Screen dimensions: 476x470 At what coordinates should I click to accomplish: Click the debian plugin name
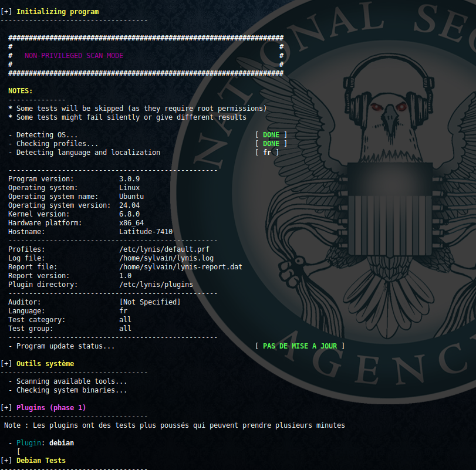(x=62, y=442)
